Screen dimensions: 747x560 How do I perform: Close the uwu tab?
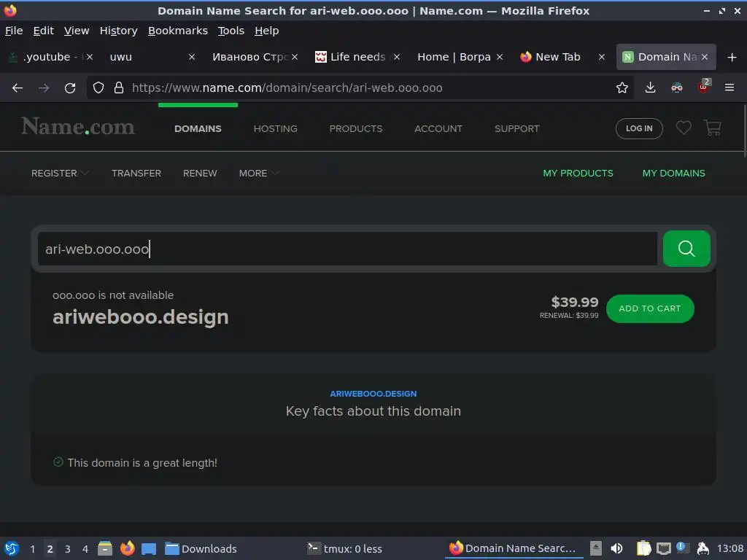(x=192, y=57)
